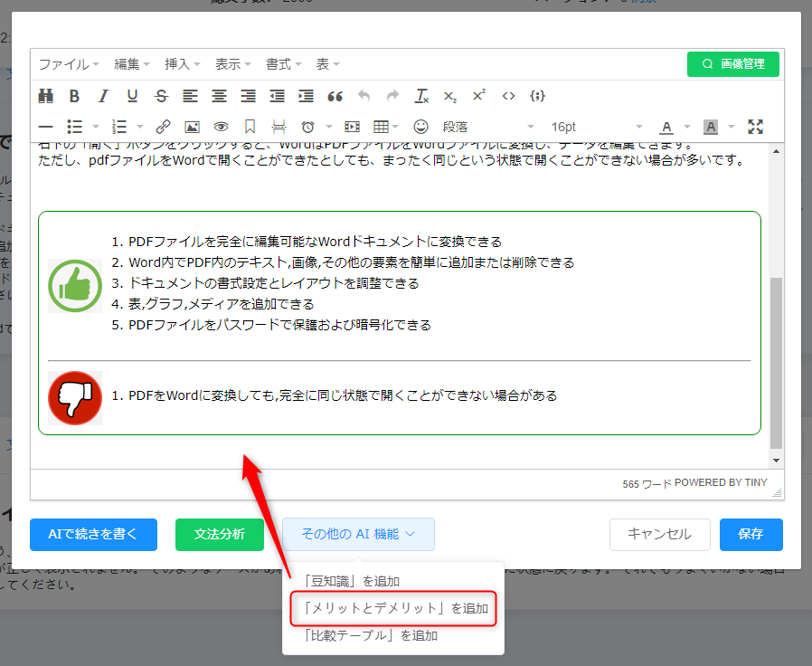Insert code sample with braces icon
Image resolution: width=812 pixels, height=666 pixels.
[x=537, y=96]
